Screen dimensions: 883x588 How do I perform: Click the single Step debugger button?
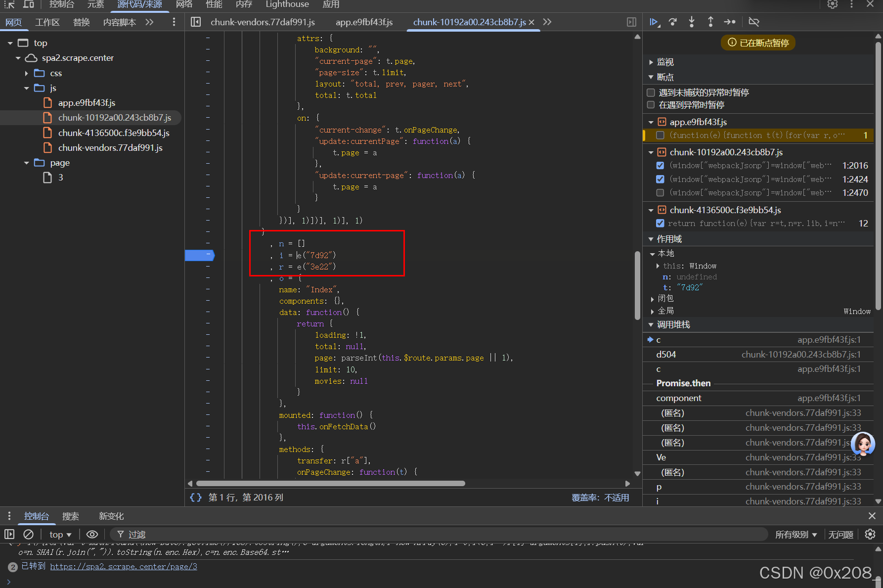(x=730, y=22)
